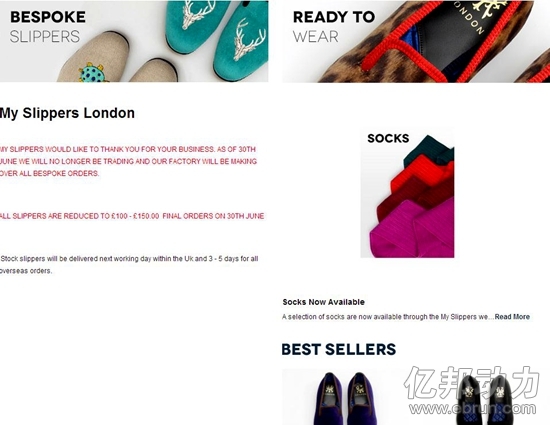This screenshot has width=550, height=425.
Task: Click the Read More link
Action: 512,317
